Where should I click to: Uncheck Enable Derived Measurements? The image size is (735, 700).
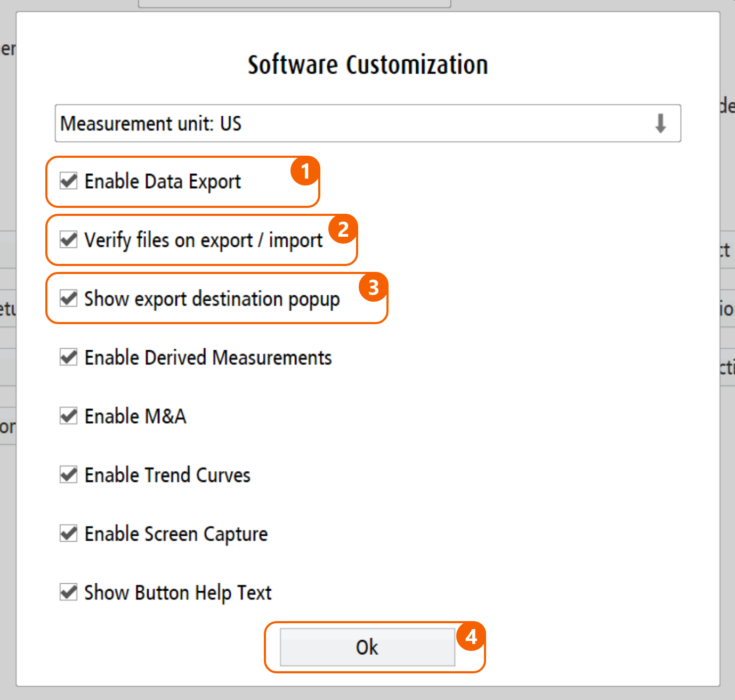[69, 357]
